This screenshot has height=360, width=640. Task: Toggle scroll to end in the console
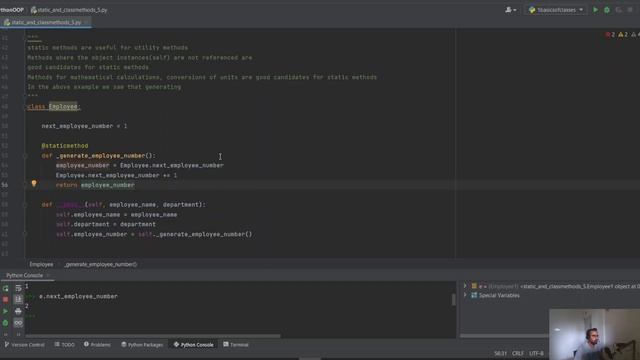tap(18, 300)
